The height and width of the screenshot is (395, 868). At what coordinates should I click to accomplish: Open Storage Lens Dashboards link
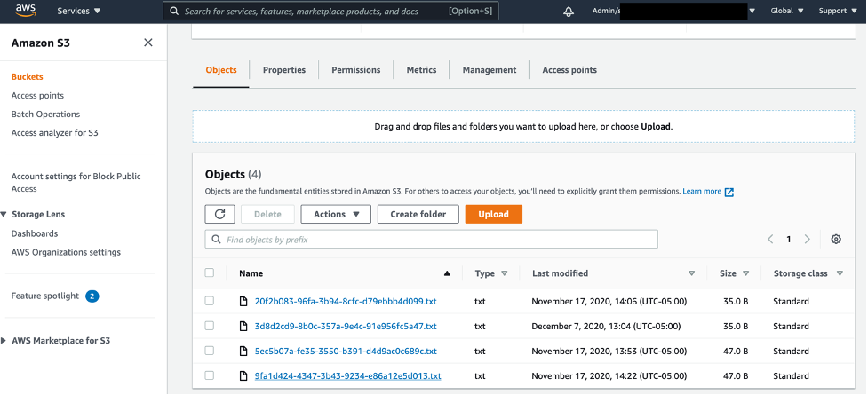click(x=35, y=234)
